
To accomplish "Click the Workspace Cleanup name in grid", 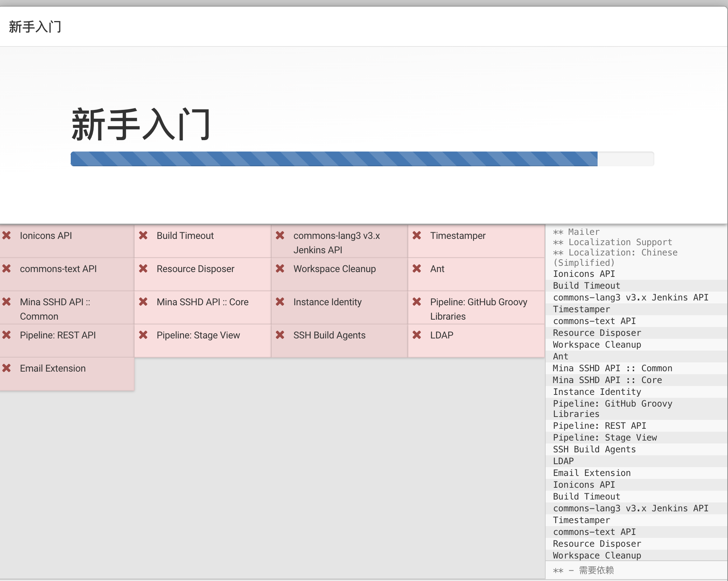I will (x=335, y=269).
